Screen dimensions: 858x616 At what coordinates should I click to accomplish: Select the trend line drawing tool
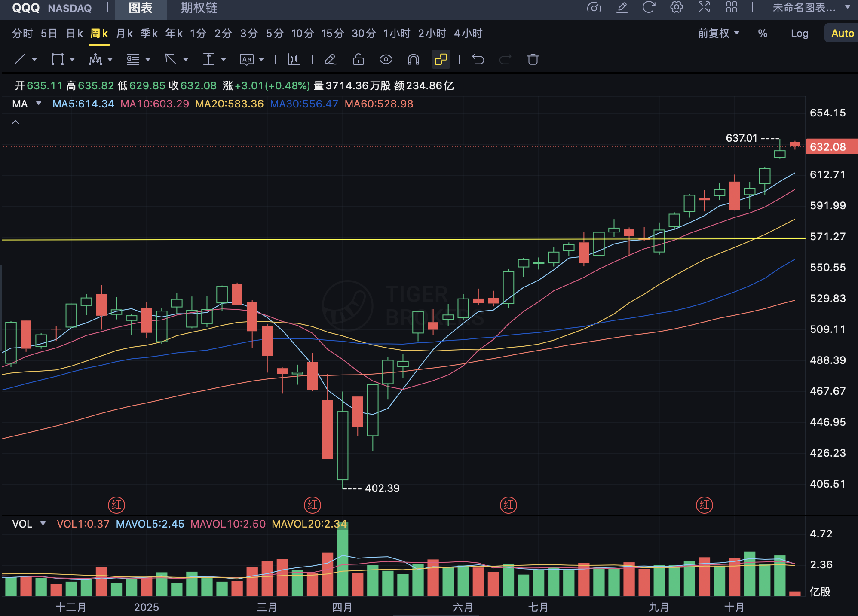(20, 59)
